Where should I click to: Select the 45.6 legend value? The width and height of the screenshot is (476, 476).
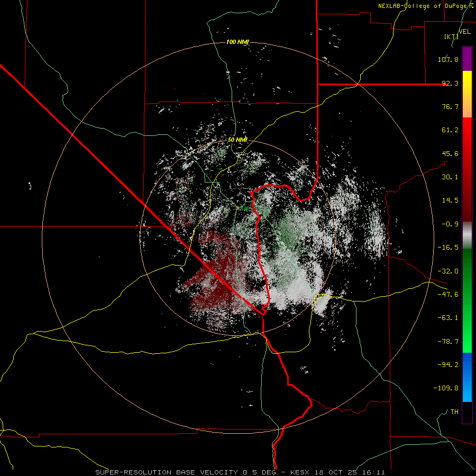coord(450,153)
